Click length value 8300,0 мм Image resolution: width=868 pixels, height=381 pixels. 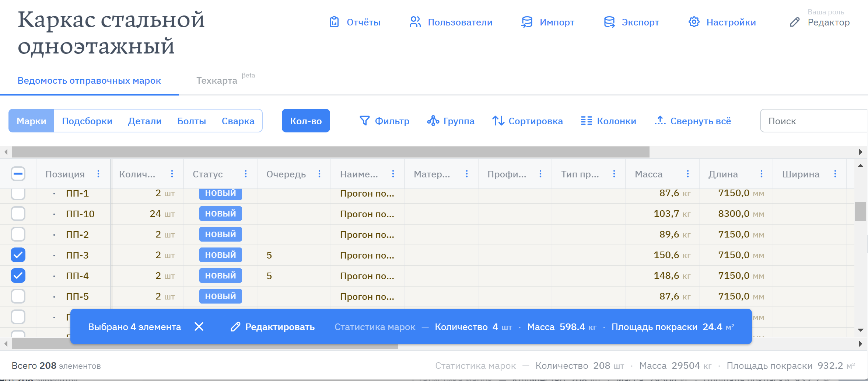[741, 214]
